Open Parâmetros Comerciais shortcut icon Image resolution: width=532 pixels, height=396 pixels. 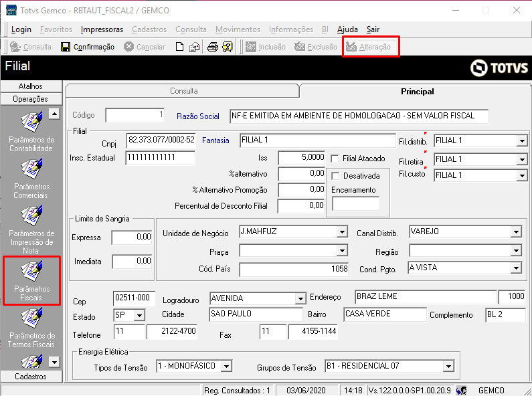tap(31, 169)
